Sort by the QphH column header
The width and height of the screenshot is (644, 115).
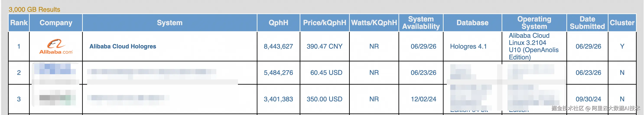tap(278, 23)
